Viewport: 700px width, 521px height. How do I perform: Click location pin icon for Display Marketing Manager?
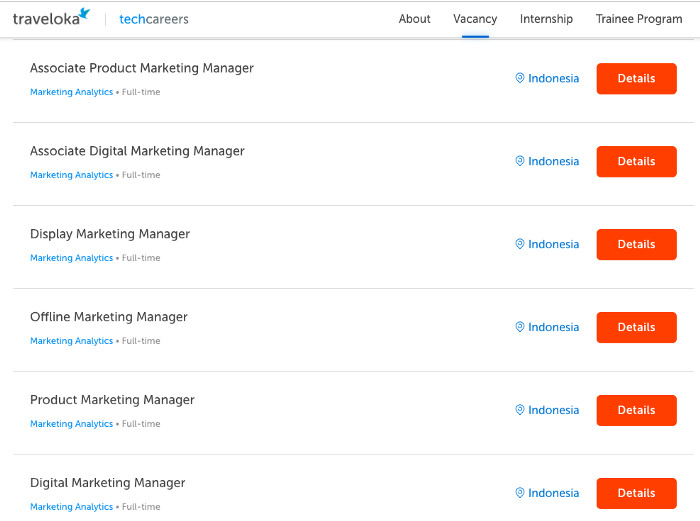[520, 244]
